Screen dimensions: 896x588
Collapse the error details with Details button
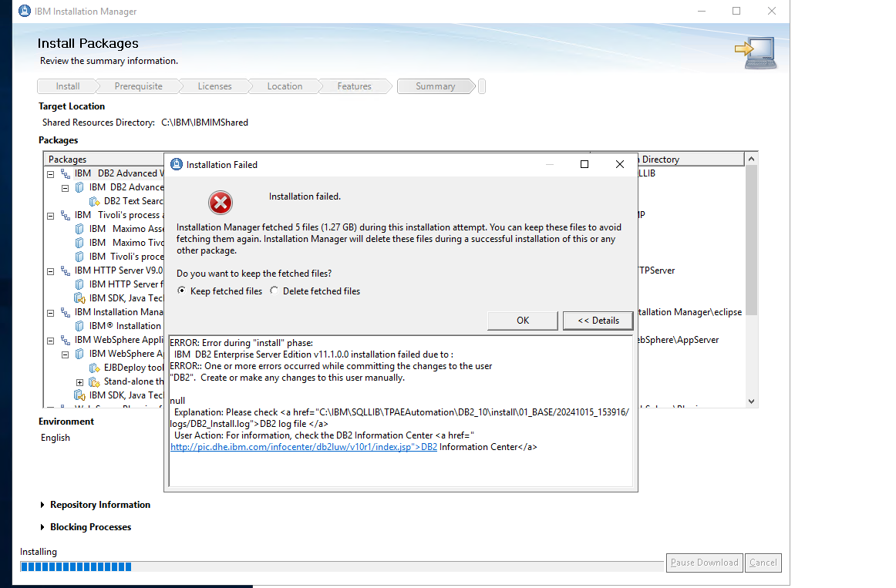click(598, 321)
